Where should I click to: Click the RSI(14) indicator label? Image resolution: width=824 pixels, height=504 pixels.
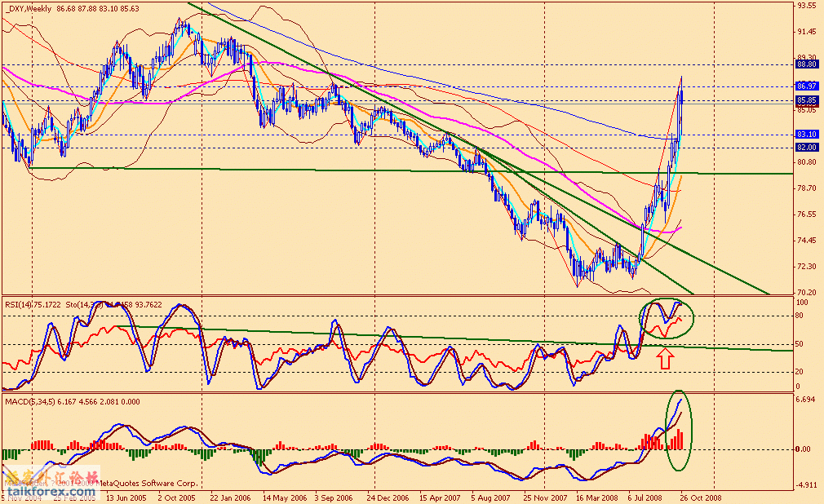[x=19, y=304]
